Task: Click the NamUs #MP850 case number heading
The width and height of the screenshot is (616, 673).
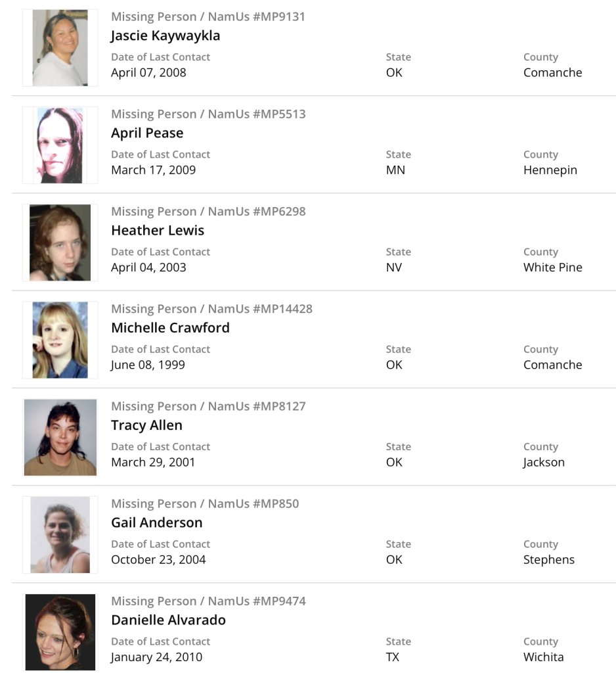Action: pyautogui.click(x=205, y=503)
